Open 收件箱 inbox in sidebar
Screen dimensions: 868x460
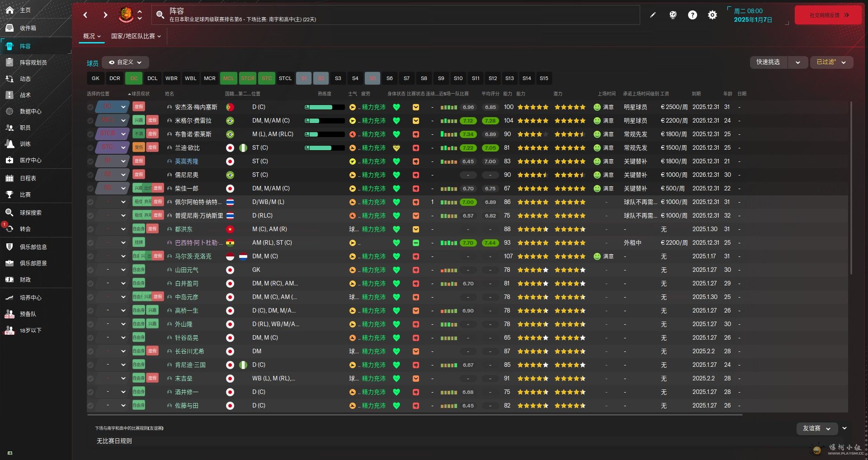(x=28, y=28)
